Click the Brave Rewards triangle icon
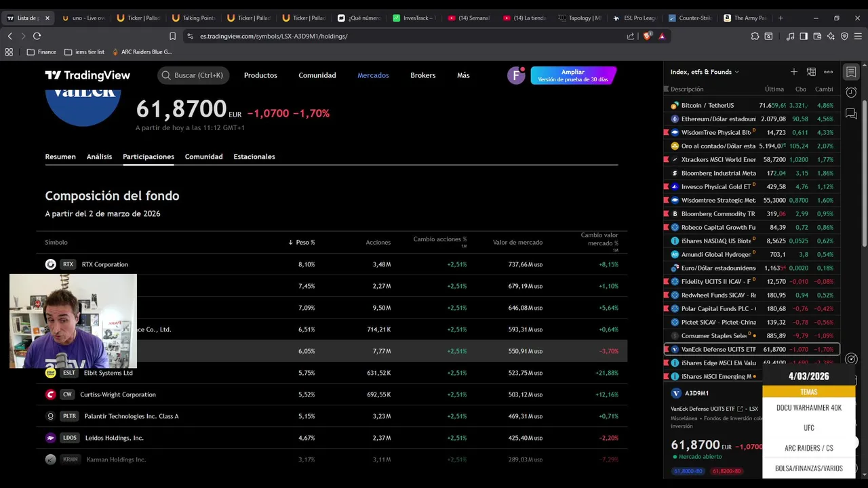Screen dimensions: 868x488 pyautogui.click(x=661, y=36)
